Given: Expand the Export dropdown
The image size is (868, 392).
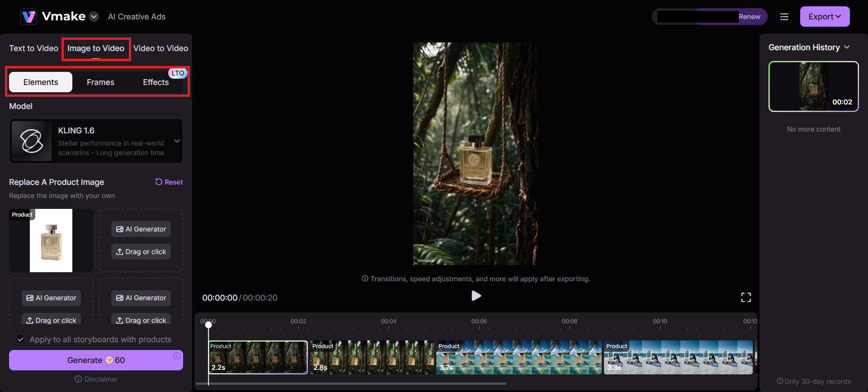Looking at the screenshot, I should 825,17.
